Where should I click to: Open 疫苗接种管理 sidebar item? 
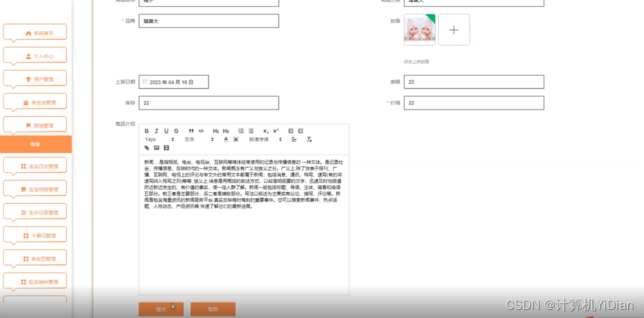(35, 282)
